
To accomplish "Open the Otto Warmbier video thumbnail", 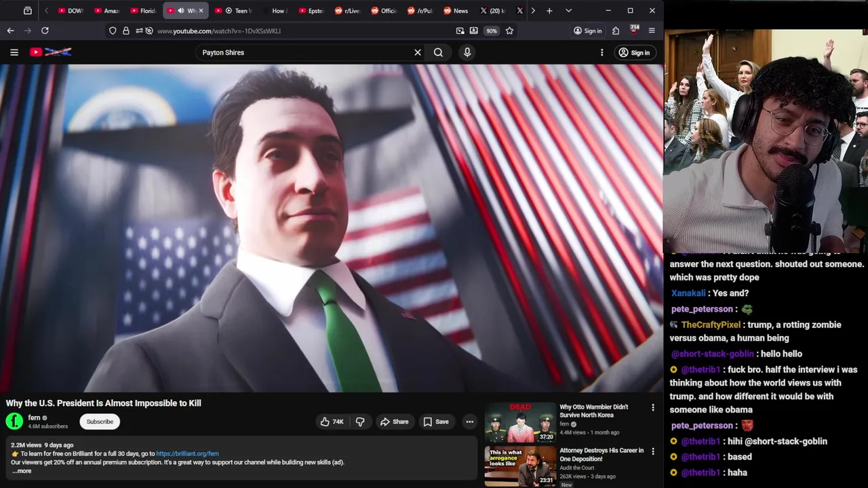I will point(520,423).
